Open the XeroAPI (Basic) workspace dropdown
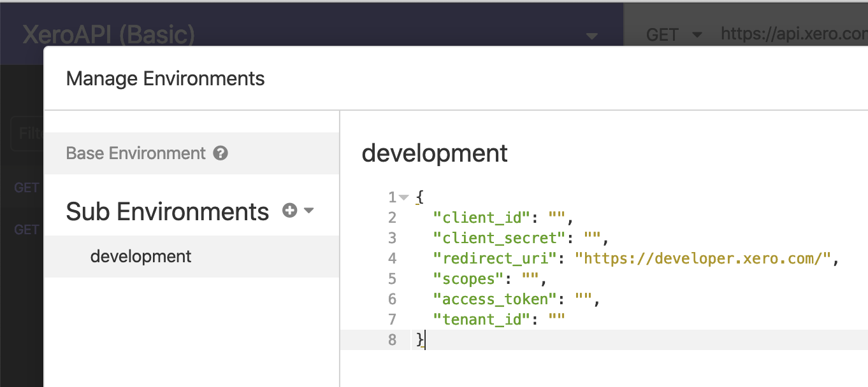Screen dimensions: 868x387 pyautogui.click(x=592, y=36)
